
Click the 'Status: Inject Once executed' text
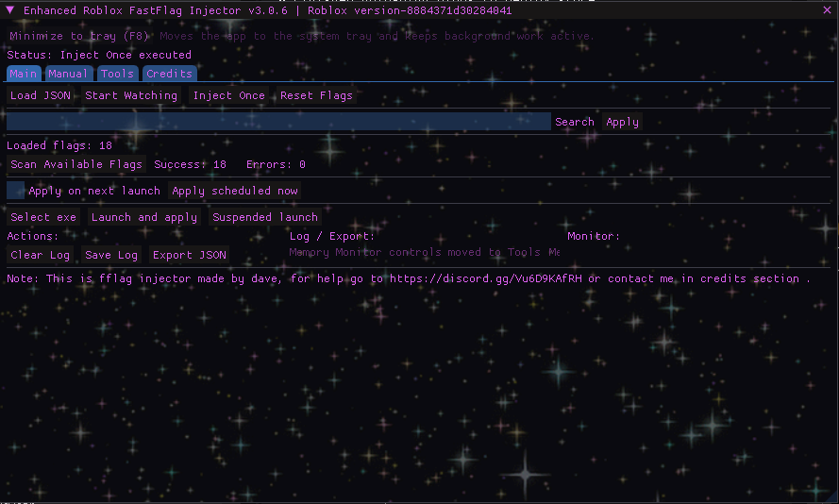pyautogui.click(x=99, y=55)
